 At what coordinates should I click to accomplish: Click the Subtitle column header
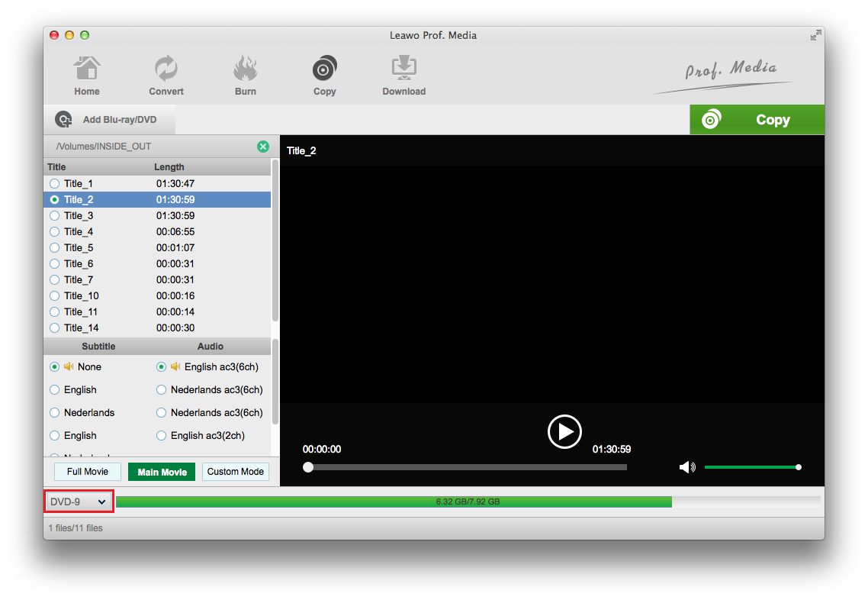[x=98, y=347]
